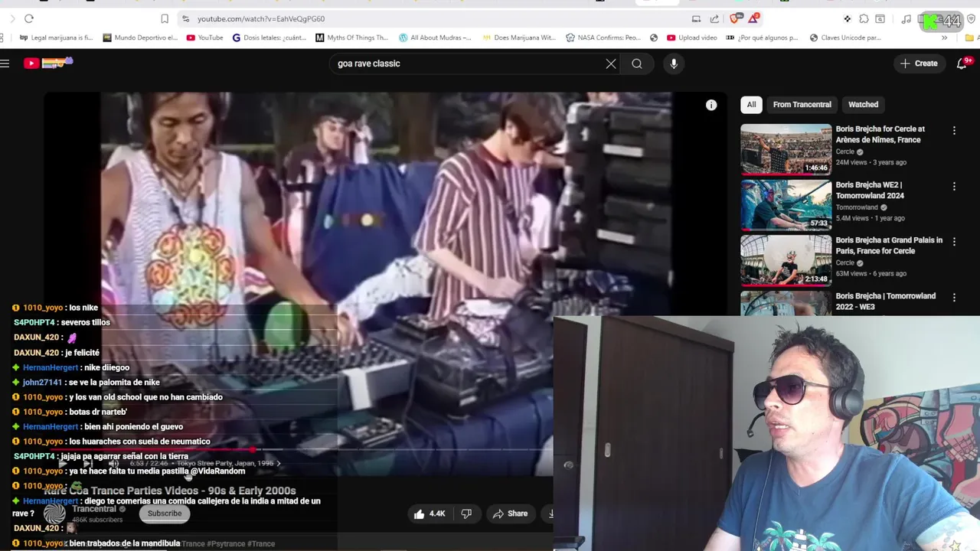Click the Share button under the video
The height and width of the screenshot is (551, 980).
(x=510, y=514)
